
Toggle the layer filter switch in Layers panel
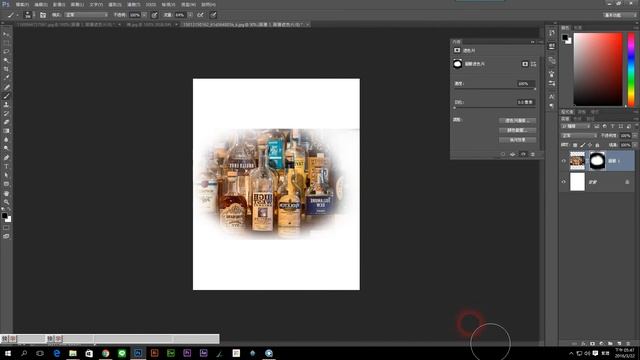[x=636, y=127]
